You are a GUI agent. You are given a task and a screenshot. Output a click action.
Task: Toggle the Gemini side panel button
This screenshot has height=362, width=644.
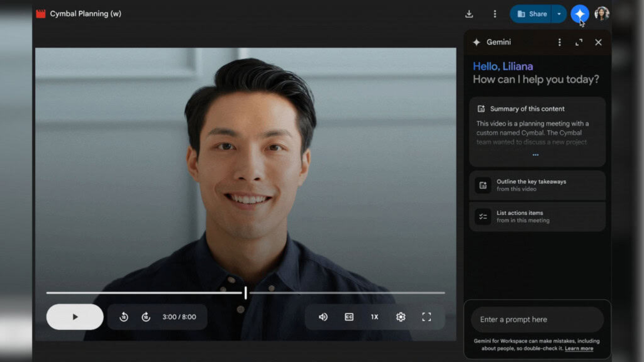(580, 14)
